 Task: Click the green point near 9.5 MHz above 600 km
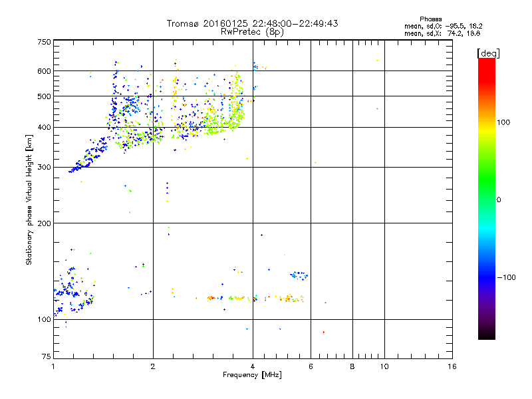coord(377,61)
